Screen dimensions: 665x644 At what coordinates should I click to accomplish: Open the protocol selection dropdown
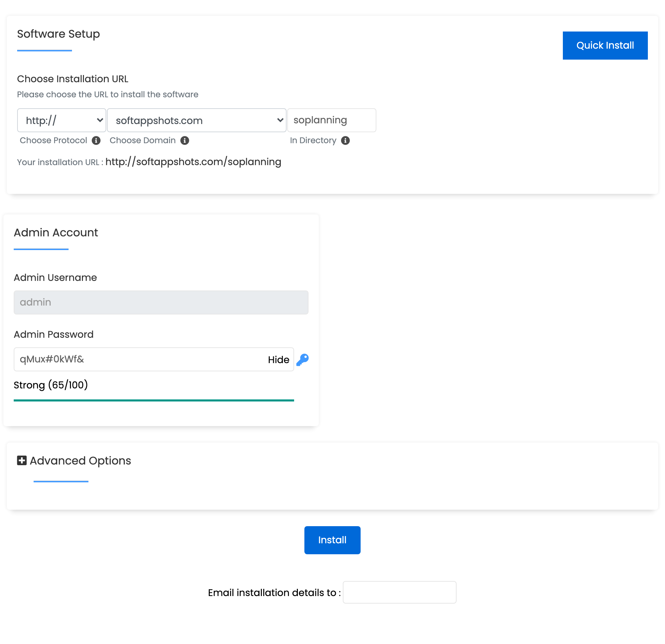tap(61, 120)
